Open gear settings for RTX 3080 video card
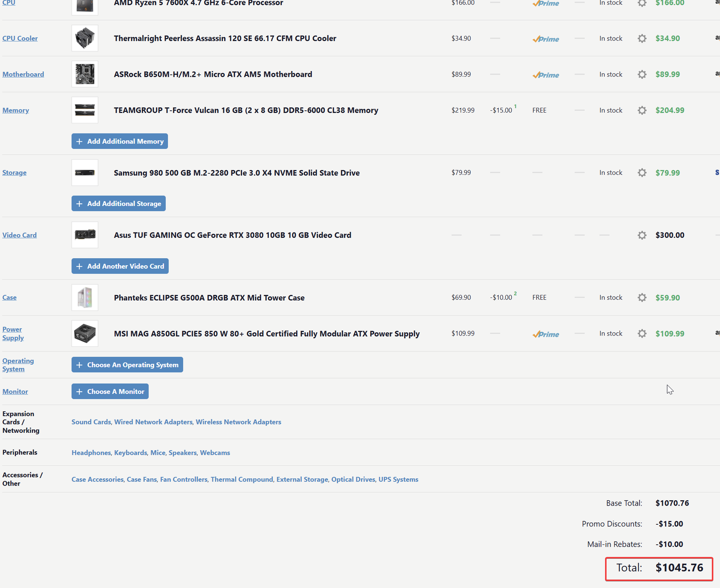The image size is (720, 588). point(642,235)
